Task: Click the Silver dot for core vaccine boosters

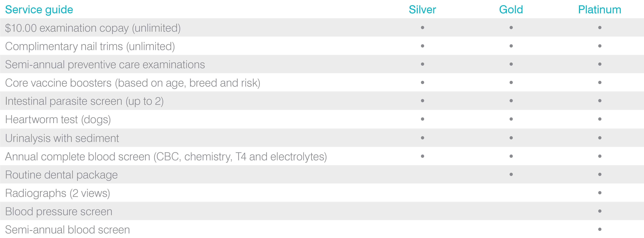Action: click(x=423, y=82)
